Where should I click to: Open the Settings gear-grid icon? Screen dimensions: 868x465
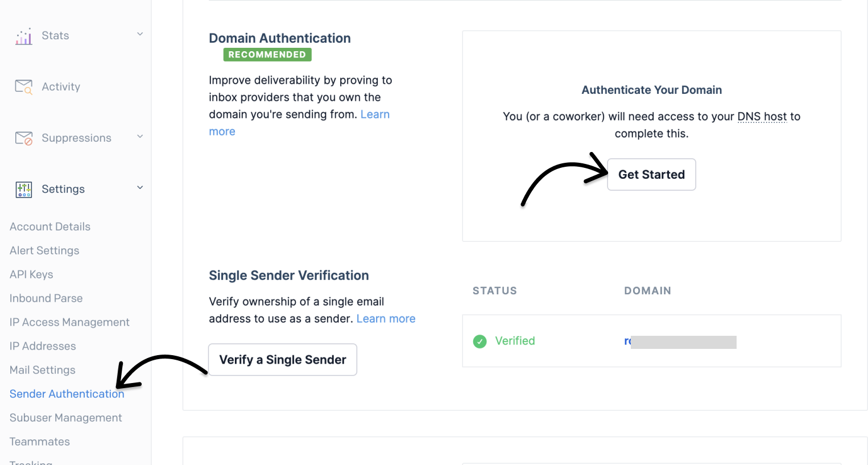(x=23, y=188)
